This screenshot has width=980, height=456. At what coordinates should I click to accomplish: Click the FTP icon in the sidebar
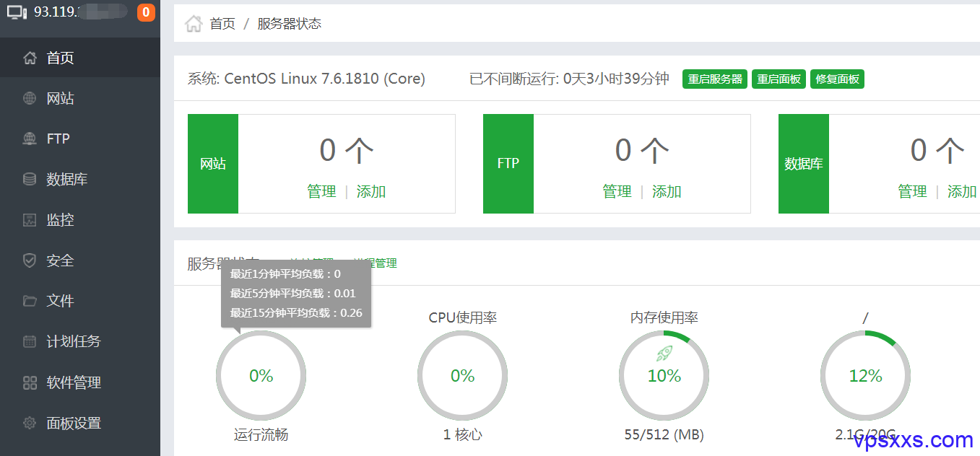30,139
